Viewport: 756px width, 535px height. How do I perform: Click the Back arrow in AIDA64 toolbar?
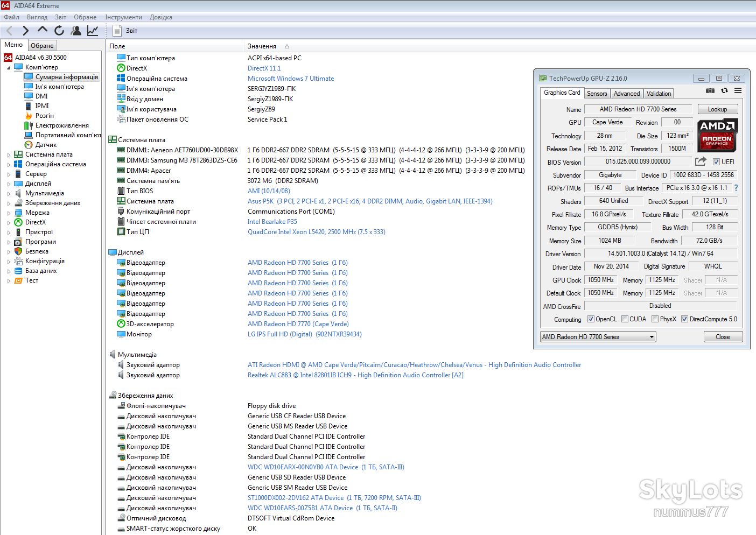pyautogui.click(x=10, y=31)
